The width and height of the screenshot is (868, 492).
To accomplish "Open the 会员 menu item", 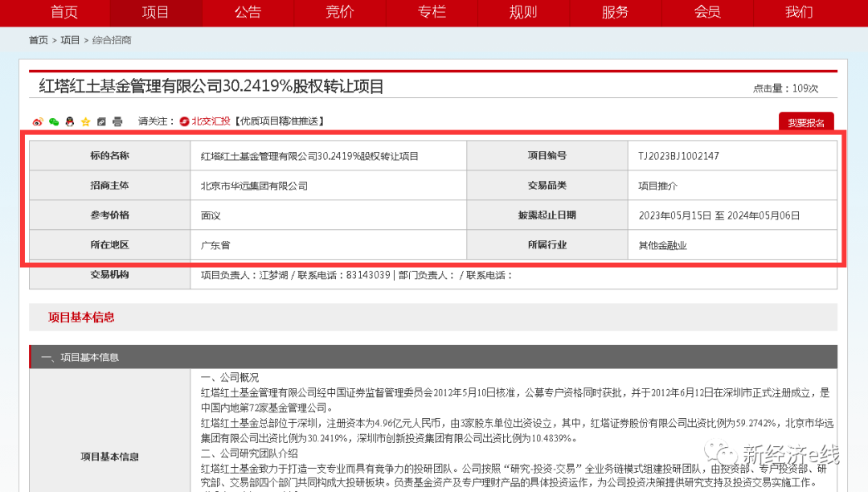I will 707,12.
